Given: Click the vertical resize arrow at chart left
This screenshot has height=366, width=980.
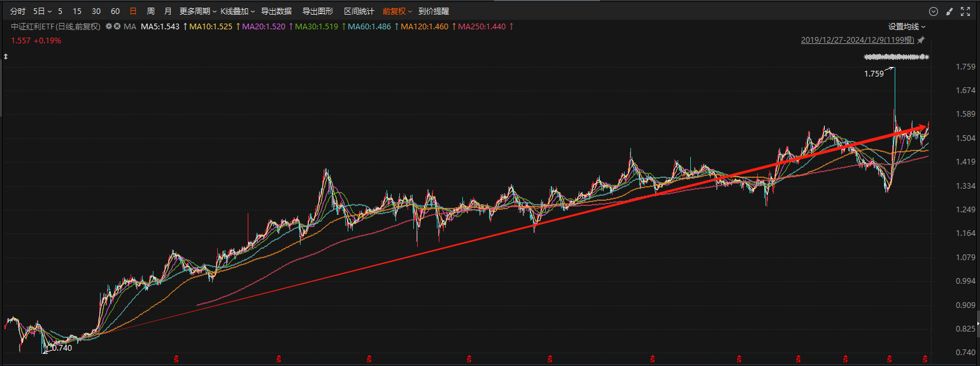Looking at the screenshot, I should [6, 57].
